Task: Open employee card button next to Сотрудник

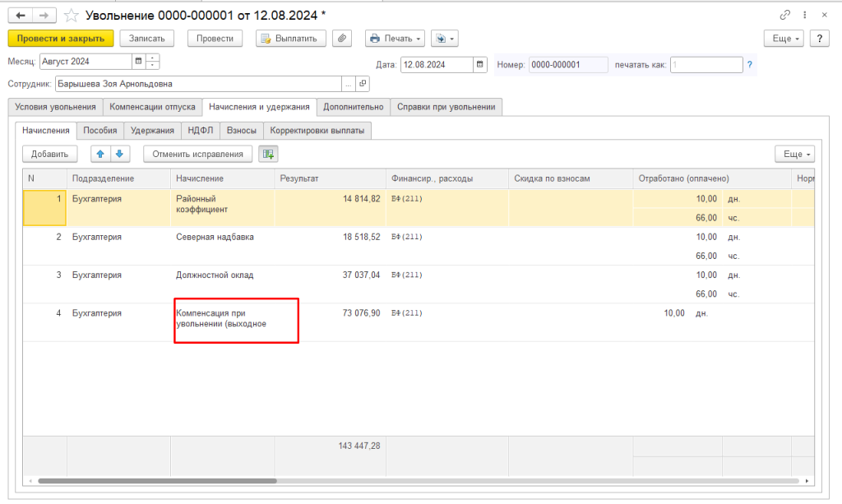Action: (363, 83)
